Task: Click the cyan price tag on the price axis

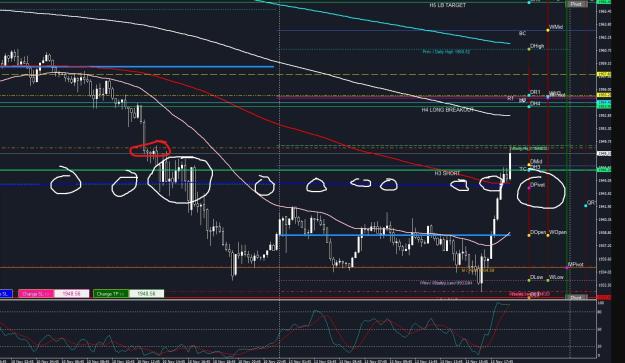Action: click(x=603, y=103)
